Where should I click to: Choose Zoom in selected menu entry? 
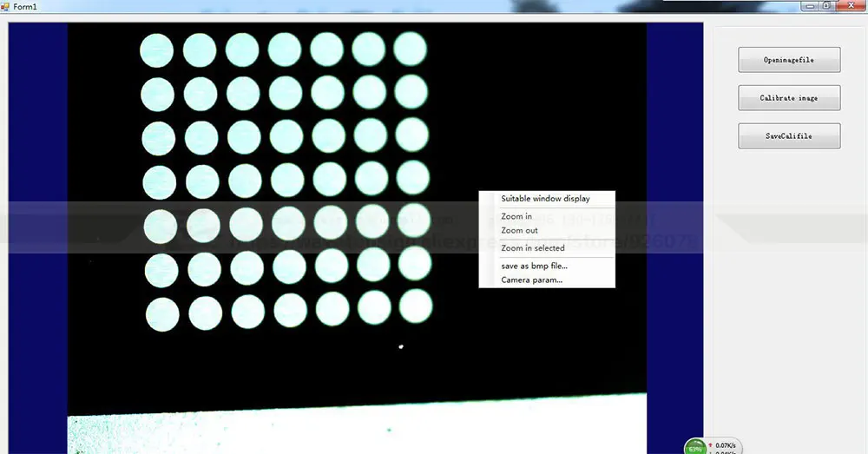(546, 248)
